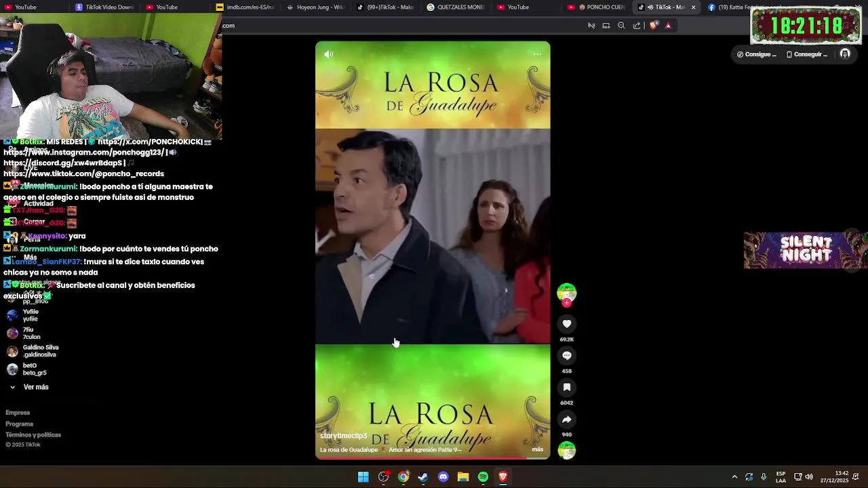The image size is (868, 488).
Task: Open OBS Studio from the taskbar
Action: click(383, 477)
